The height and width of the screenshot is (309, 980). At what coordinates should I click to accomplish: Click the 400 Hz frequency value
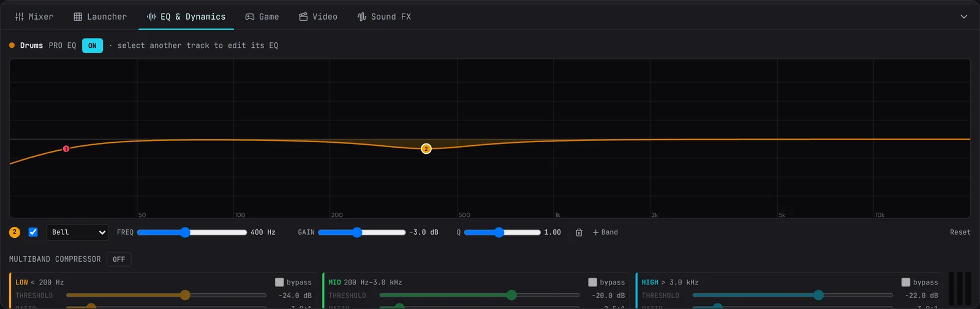pos(263,232)
